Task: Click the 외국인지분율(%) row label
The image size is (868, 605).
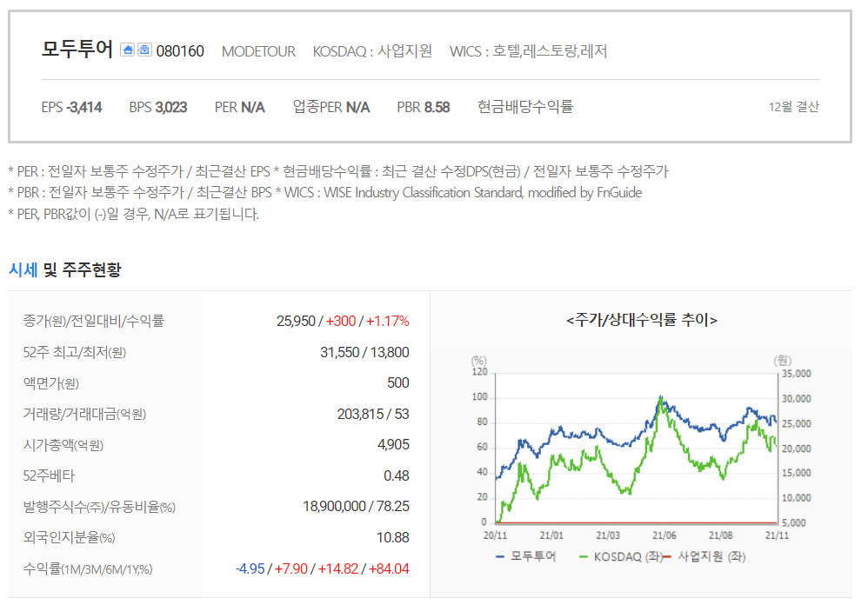Action: pyautogui.click(x=69, y=537)
